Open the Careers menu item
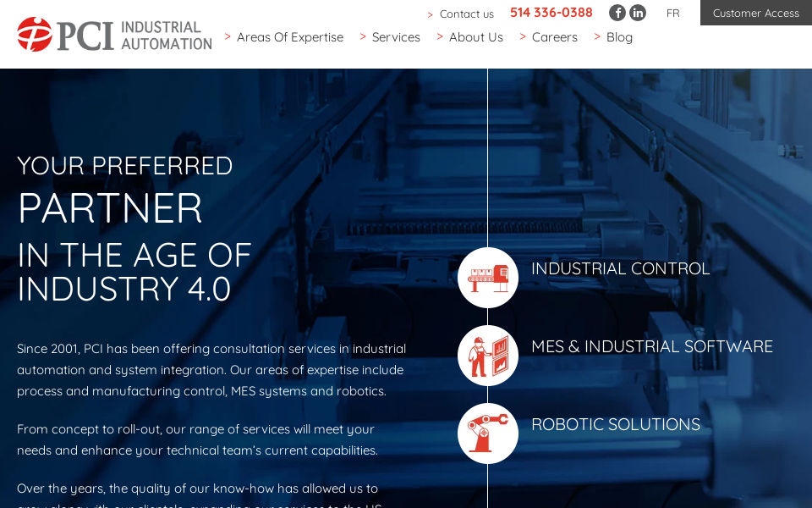The width and height of the screenshot is (812, 508). pos(554,37)
